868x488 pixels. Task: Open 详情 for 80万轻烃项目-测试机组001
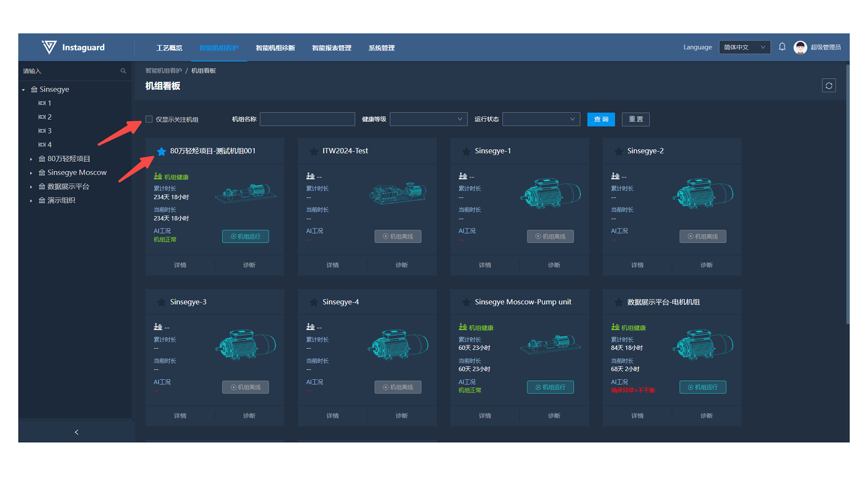click(180, 265)
